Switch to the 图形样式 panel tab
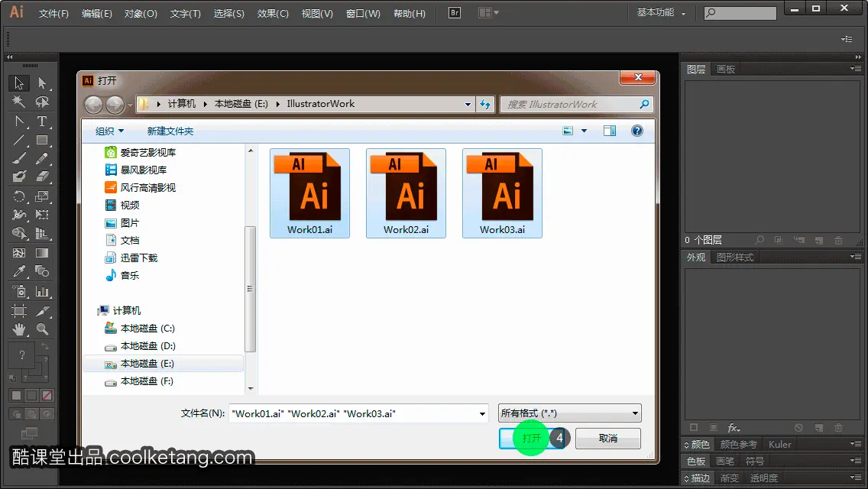Image resolution: width=868 pixels, height=489 pixels. (x=735, y=257)
